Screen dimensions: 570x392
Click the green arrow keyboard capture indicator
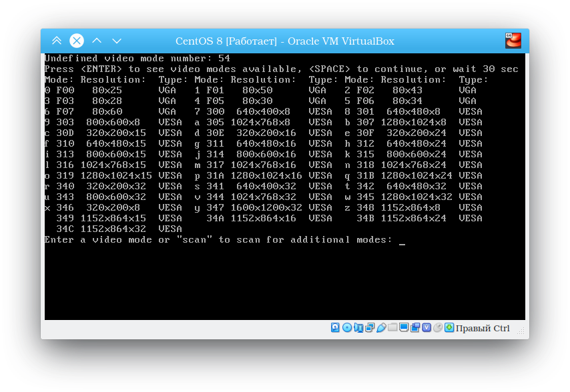click(449, 327)
